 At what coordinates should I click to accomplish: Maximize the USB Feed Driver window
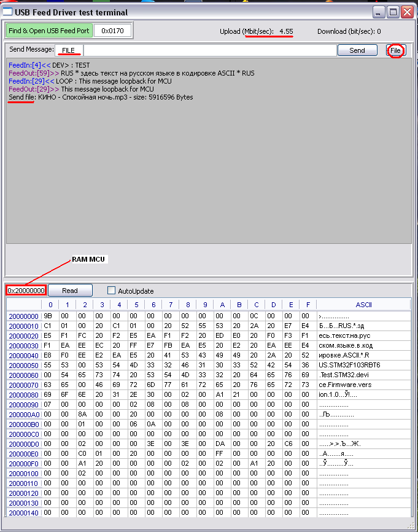coord(393,12)
